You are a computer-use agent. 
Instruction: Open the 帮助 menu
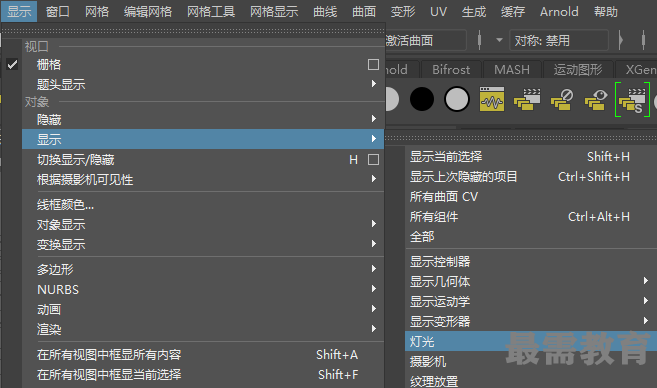point(606,11)
